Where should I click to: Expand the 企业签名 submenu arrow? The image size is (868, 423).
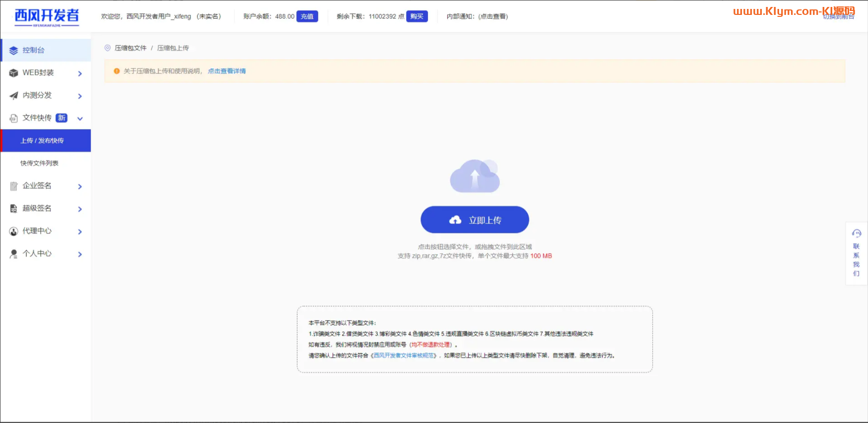pyautogui.click(x=80, y=187)
